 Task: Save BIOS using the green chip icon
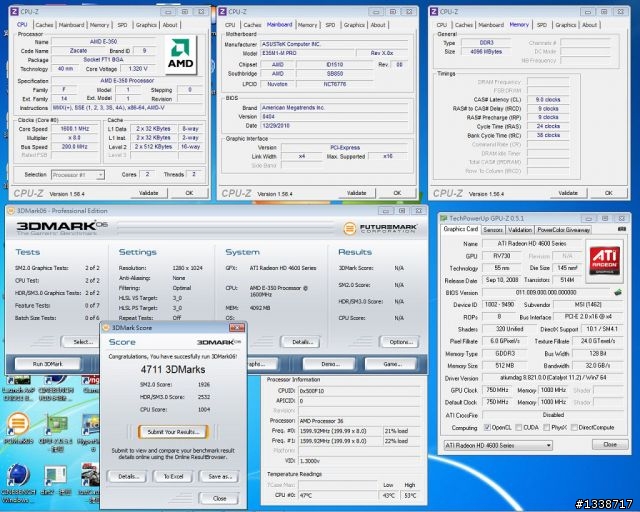click(x=618, y=292)
